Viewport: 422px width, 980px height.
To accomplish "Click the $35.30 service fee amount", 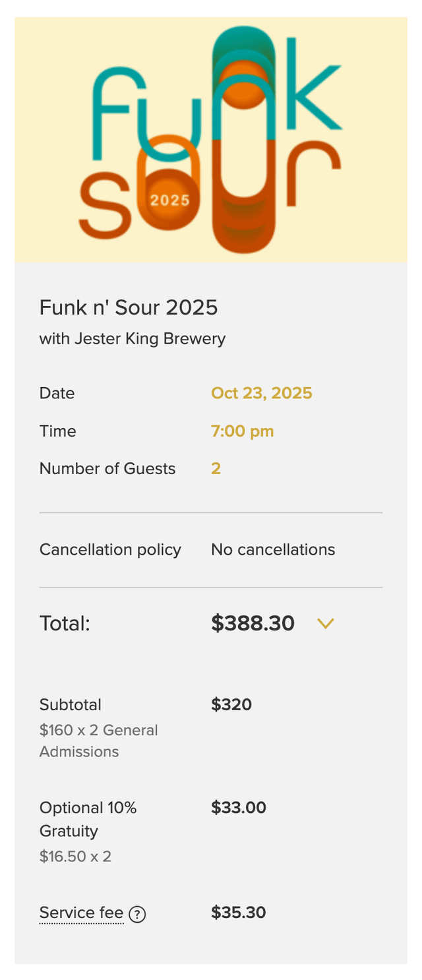I will [239, 913].
